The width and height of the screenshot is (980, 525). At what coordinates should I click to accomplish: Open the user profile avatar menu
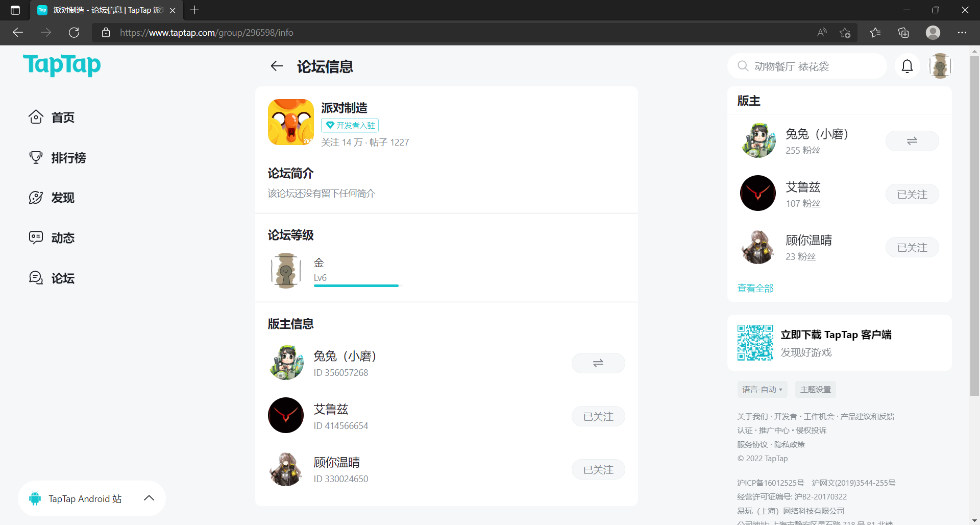tap(940, 66)
